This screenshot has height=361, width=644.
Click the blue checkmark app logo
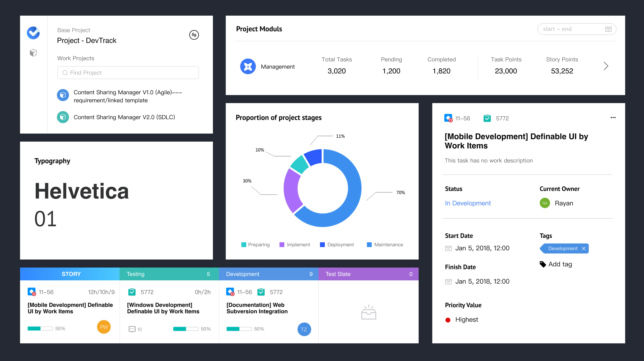(x=33, y=33)
